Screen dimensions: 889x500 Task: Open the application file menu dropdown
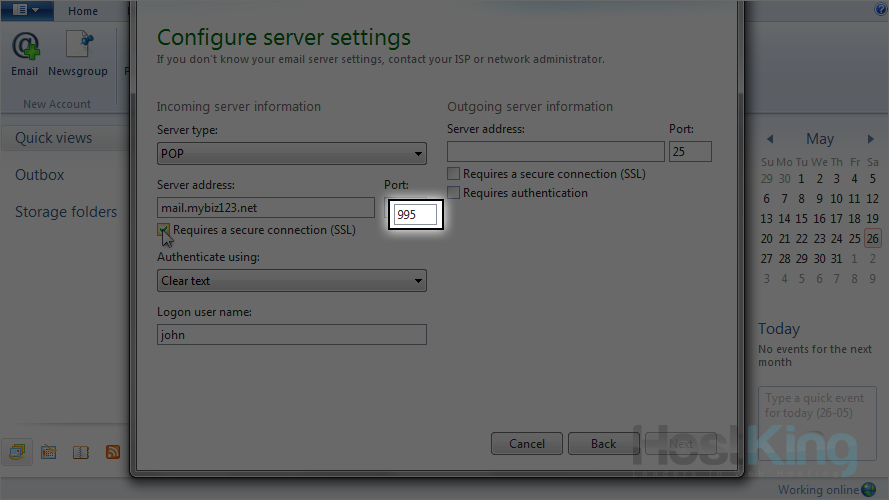tap(27, 10)
